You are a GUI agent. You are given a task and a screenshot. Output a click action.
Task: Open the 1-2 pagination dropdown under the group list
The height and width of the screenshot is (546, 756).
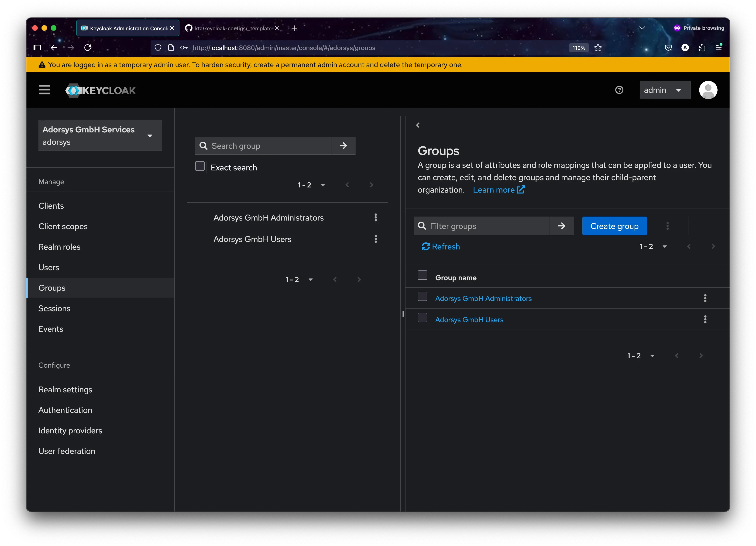299,280
